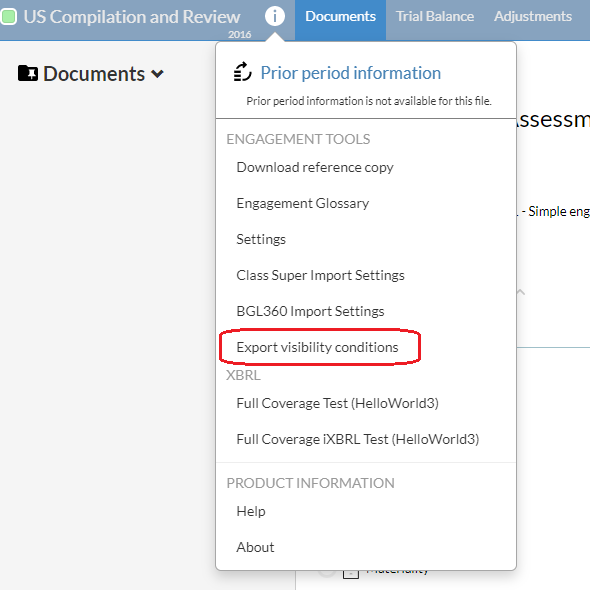Expand the Documents heading dropdown chevron
Viewport: 590px width, 590px height.
tap(157, 74)
